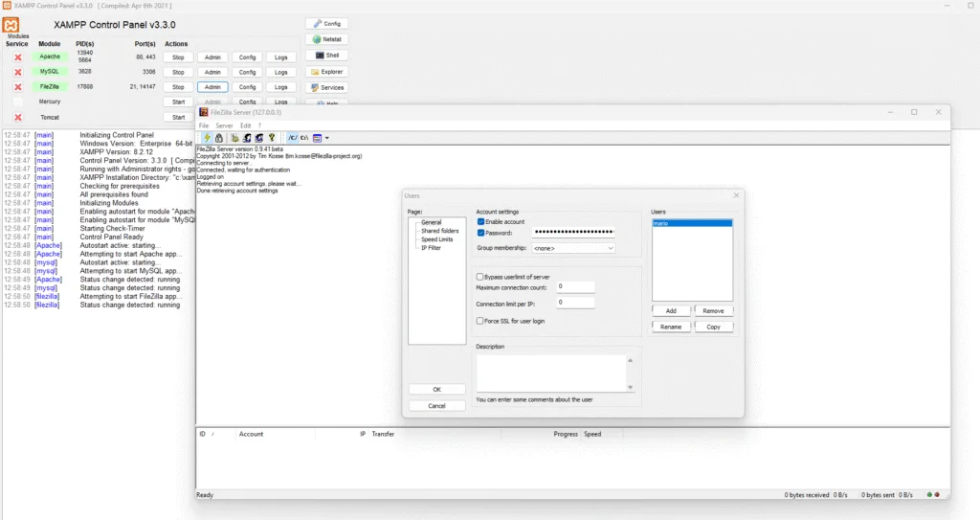Click the red X service icon for MySQL
Viewport: 980px width, 520px height.
tap(18, 72)
